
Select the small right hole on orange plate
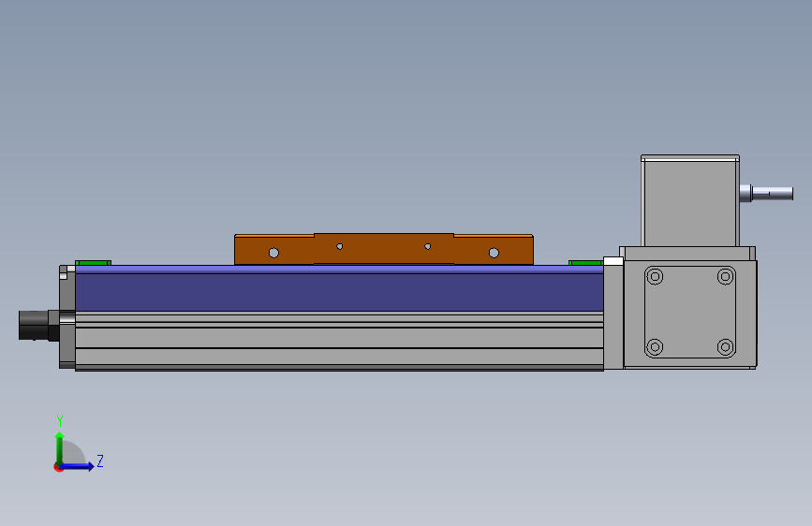point(428,246)
